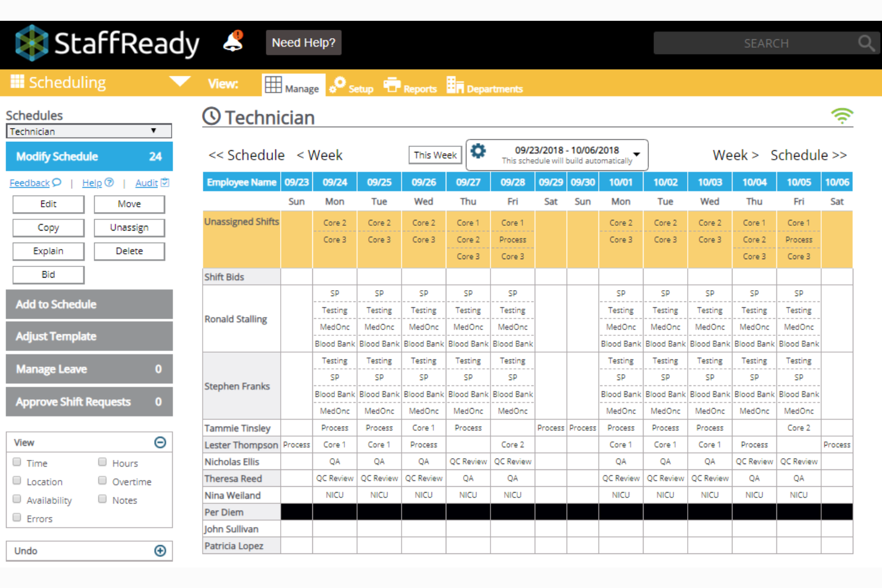The width and height of the screenshot is (882, 588).
Task: Open the Feedback link
Action: pyautogui.click(x=29, y=183)
